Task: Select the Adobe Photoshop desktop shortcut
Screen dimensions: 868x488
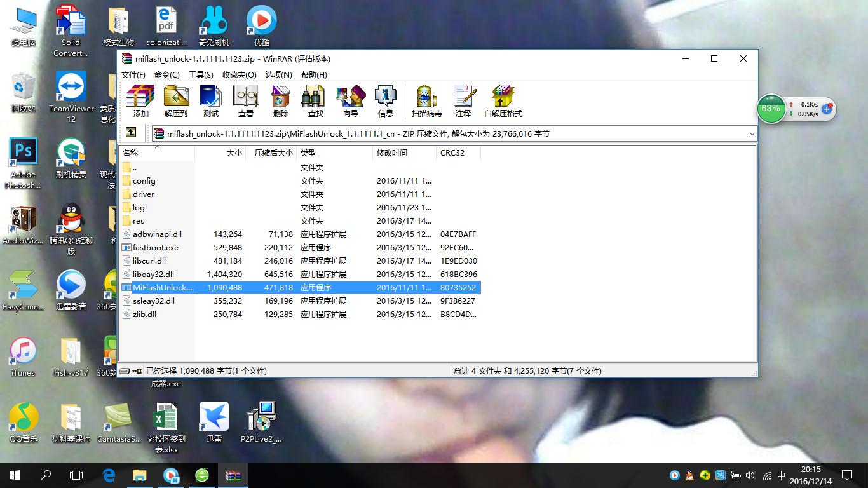Action: pos(24,163)
